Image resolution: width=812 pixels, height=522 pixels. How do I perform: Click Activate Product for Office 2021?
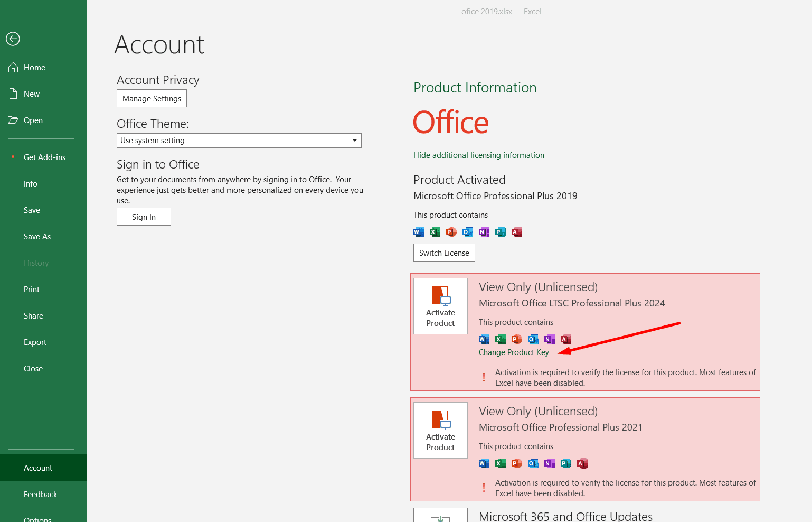point(440,431)
